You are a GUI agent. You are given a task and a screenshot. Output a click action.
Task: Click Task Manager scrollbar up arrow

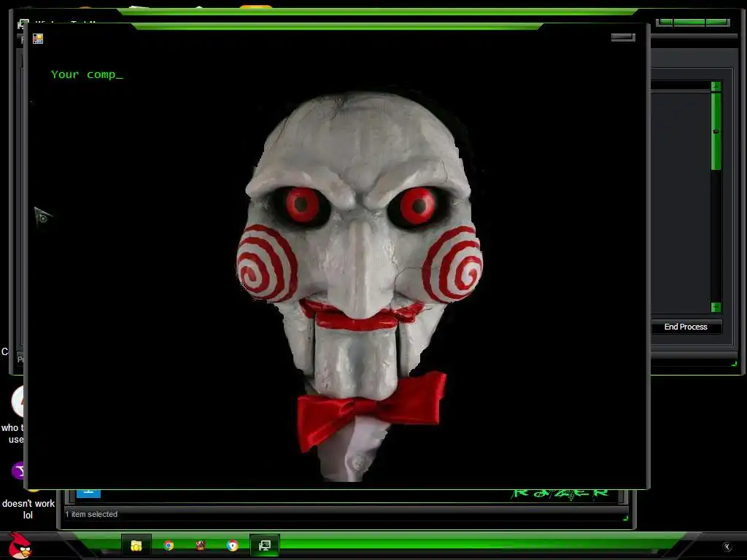[716, 86]
